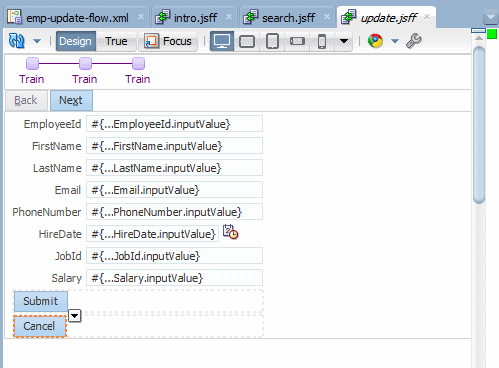Click the LastName label
This screenshot has width=499, height=368.
tap(57, 168)
